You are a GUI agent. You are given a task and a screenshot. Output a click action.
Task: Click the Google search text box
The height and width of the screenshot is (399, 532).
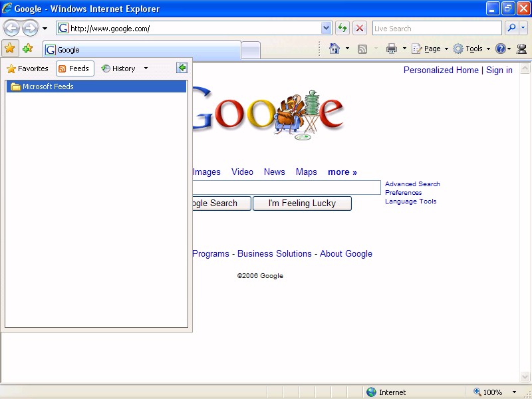pyautogui.click(x=287, y=188)
